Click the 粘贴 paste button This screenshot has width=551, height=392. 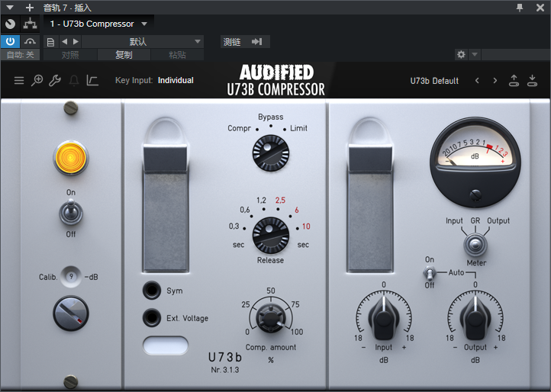178,55
